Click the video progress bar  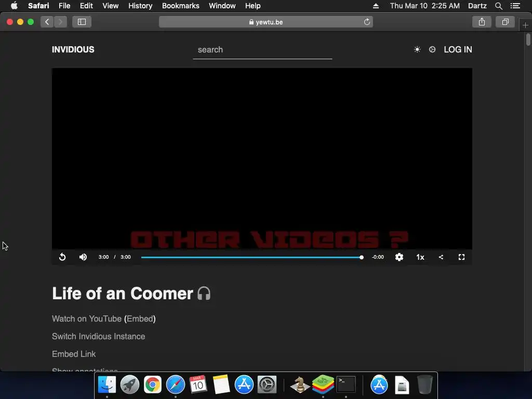(252, 258)
